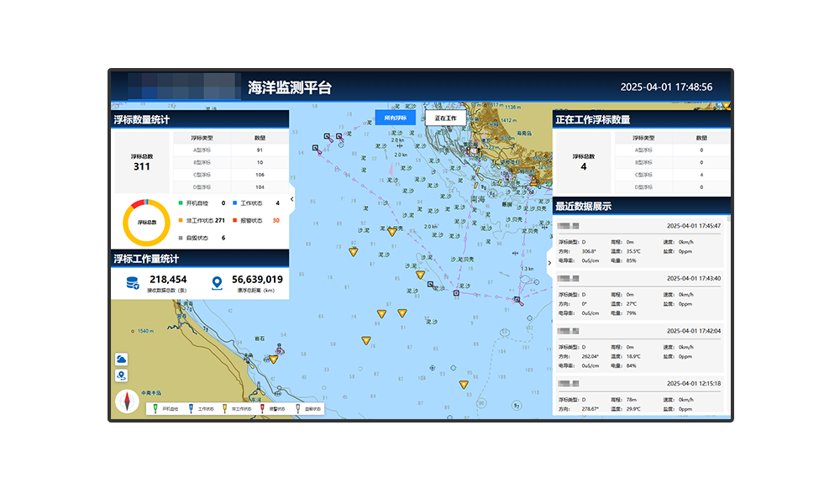Click the A型浮标 row with count 91
This screenshot has height=504, width=840.
coord(231,150)
